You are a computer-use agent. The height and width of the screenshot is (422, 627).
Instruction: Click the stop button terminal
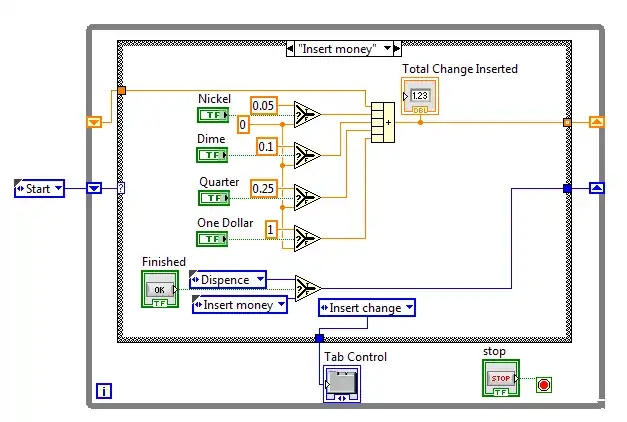tap(502, 379)
